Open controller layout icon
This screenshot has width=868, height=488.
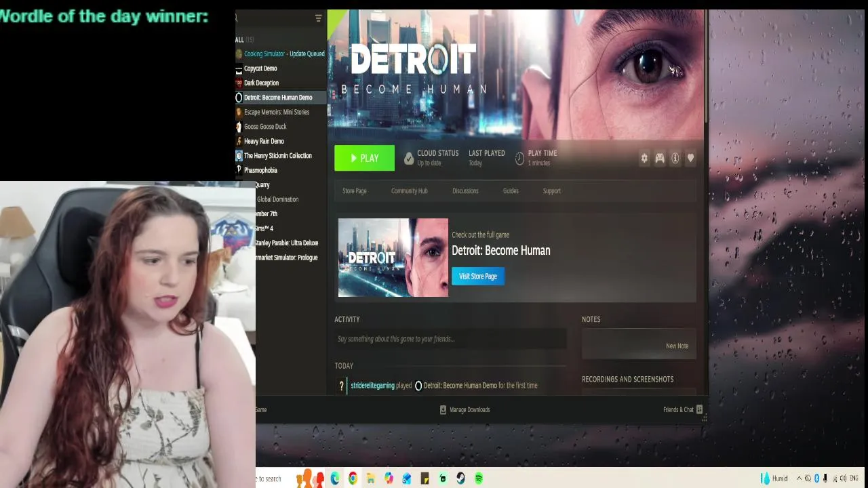[660, 158]
